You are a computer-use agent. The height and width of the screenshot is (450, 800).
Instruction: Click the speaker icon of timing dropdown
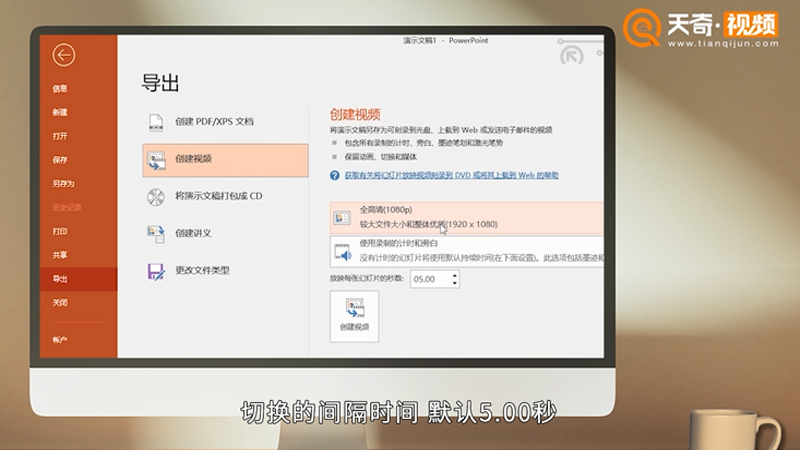coord(343,252)
